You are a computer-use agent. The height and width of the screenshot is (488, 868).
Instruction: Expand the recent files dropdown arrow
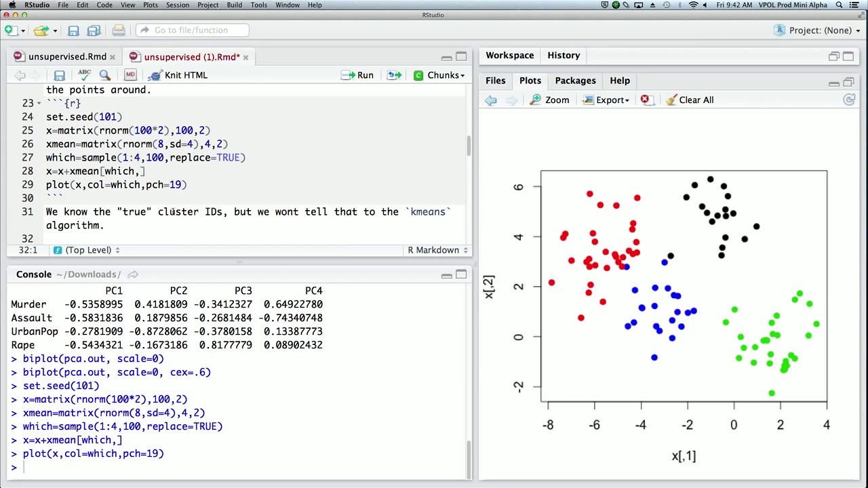click(54, 30)
